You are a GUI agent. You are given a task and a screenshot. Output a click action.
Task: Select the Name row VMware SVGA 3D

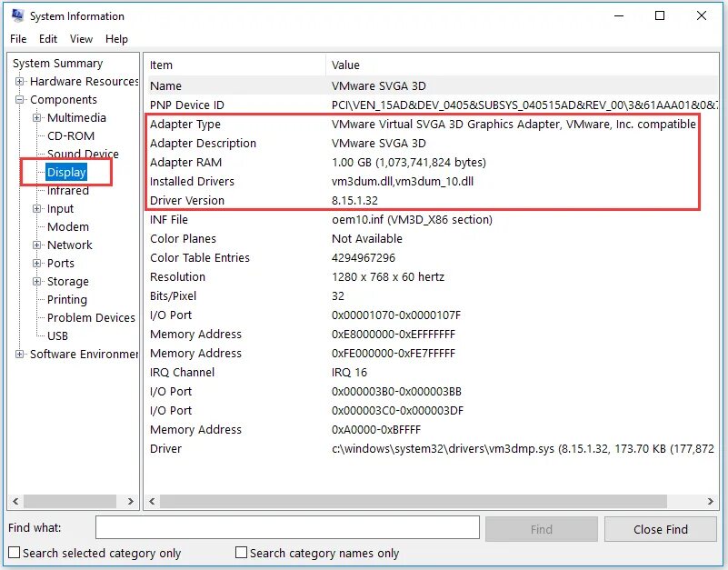click(432, 86)
